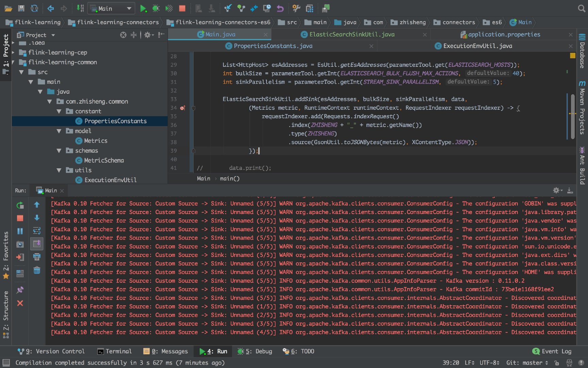Image resolution: width=588 pixels, height=368 pixels.
Task: Toggle soft-wrap in Run console
Action: point(37,231)
